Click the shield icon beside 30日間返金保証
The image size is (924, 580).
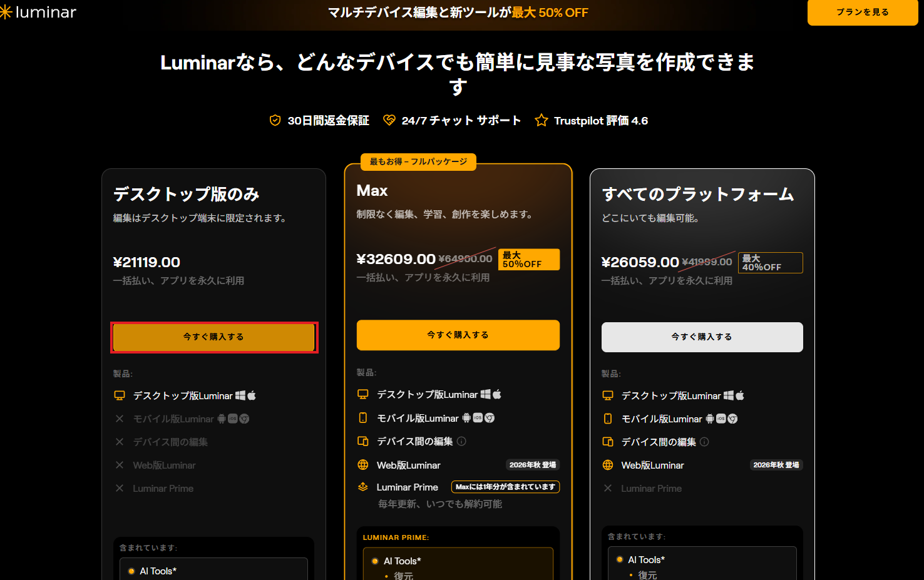point(275,120)
